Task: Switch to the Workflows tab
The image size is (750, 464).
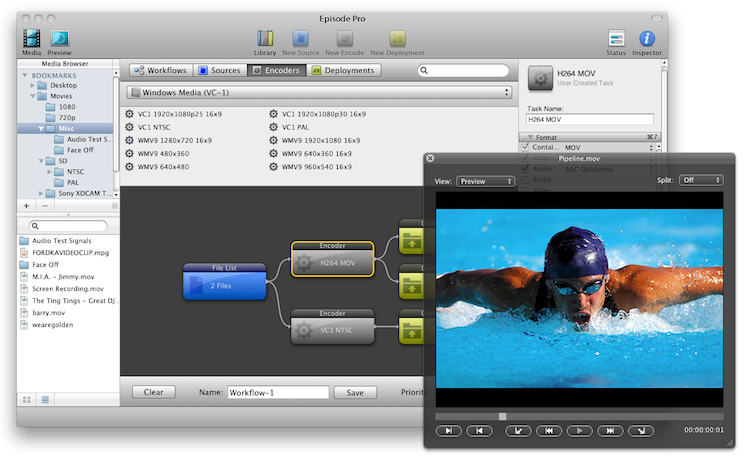Action: pyautogui.click(x=160, y=71)
